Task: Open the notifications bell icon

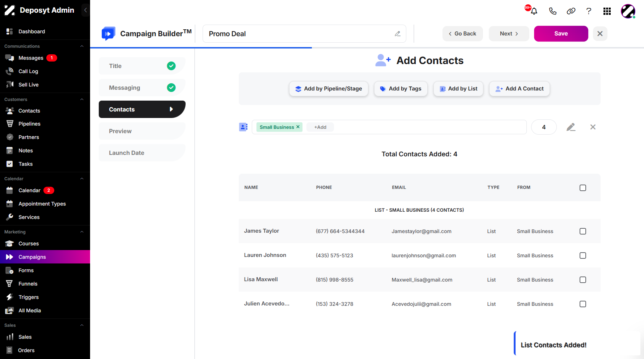Action: point(534,11)
